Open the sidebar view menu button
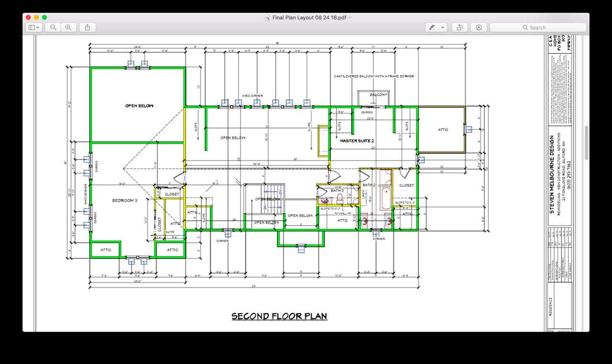This screenshot has width=612, height=364. click(x=34, y=27)
